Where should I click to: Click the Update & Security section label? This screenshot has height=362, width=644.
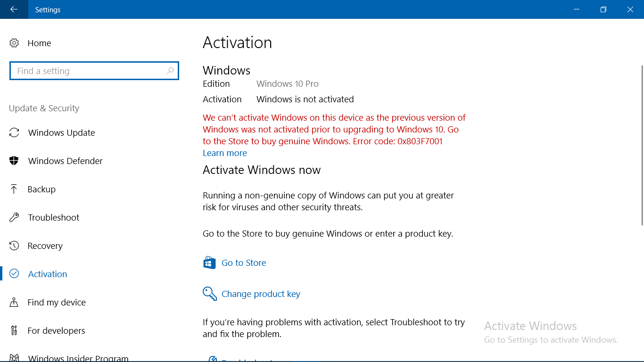44,108
